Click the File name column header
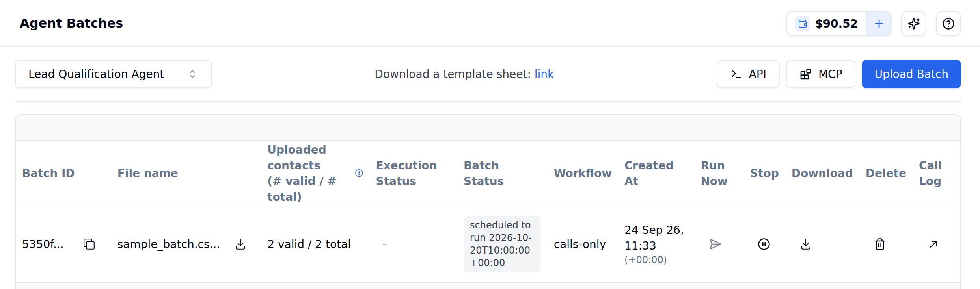 147,173
